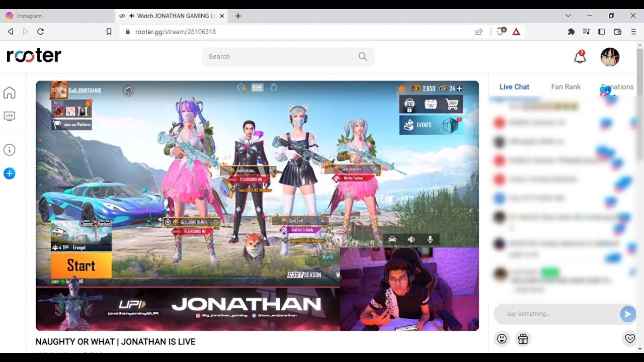Click the in-game crate supply icon
Image resolution: width=644 pixels, height=362 pixels.
point(431,105)
